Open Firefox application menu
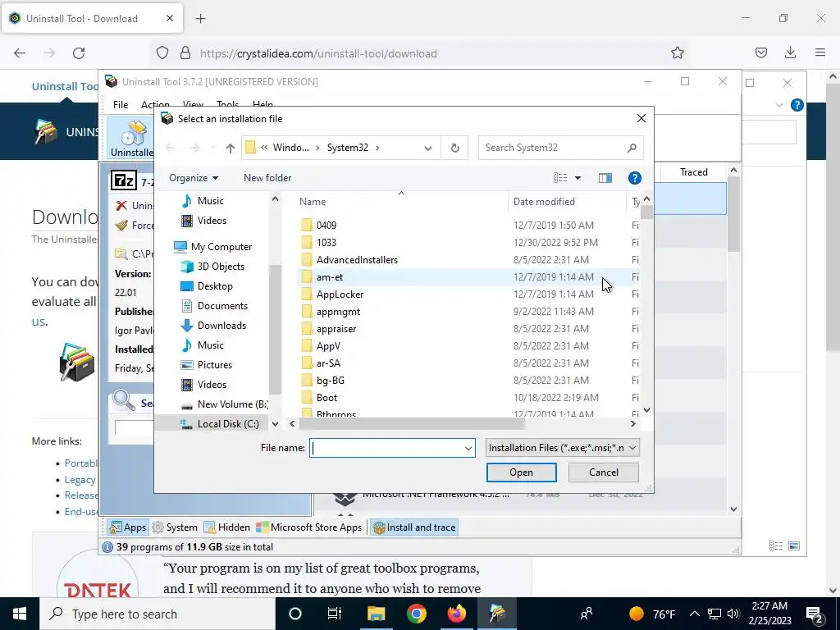This screenshot has height=630, width=840. 820,52
